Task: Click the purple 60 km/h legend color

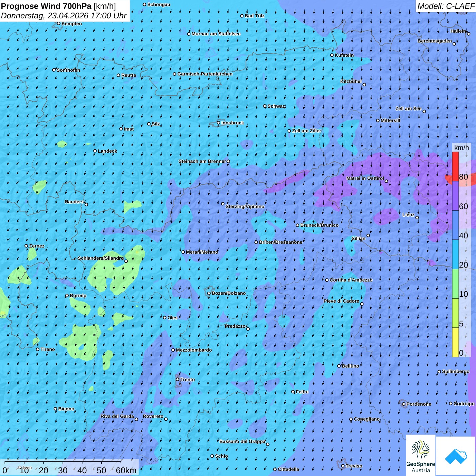Action: (x=455, y=196)
